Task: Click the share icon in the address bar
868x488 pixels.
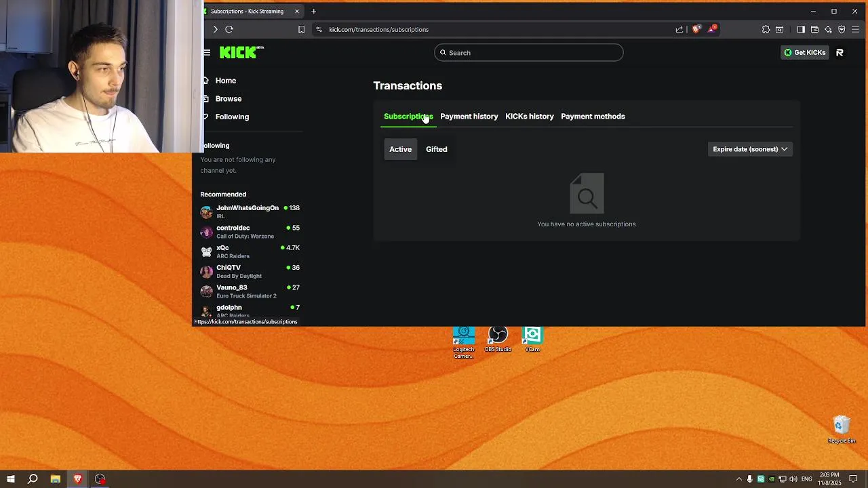Action: (x=679, y=29)
